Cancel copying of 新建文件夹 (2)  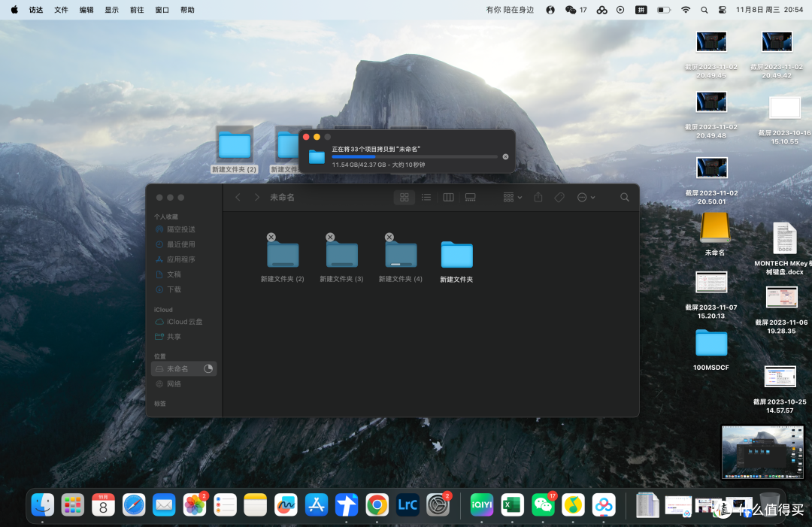pyautogui.click(x=271, y=237)
